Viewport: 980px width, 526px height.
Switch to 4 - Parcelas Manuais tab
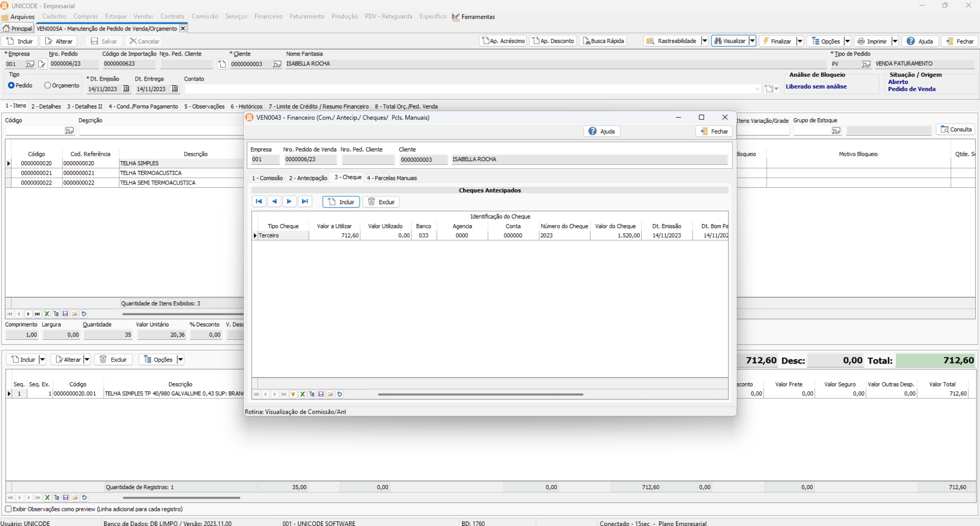[x=392, y=178]
